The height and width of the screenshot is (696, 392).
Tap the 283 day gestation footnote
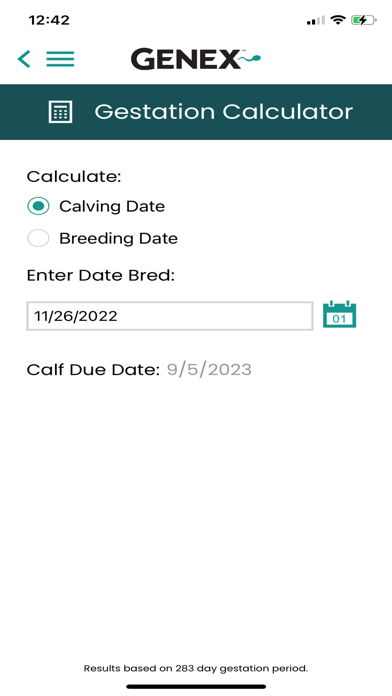click(x=196, y=668)
